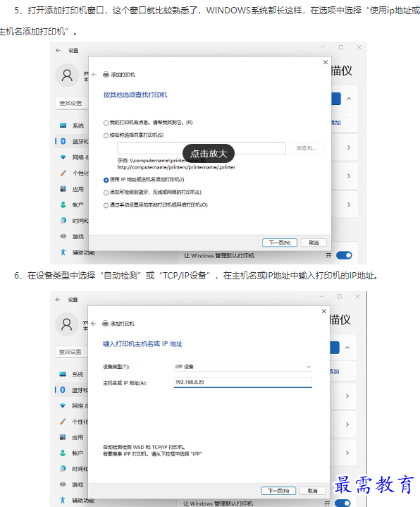Viewport: 420px width, 507px height.
Task: Click 主机名或 IP 地址(A): label text
Action: tap(125, 383)
